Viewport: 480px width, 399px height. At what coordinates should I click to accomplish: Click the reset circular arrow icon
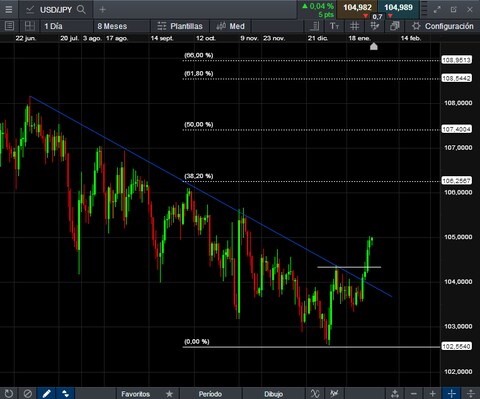[x=9, y=394]
